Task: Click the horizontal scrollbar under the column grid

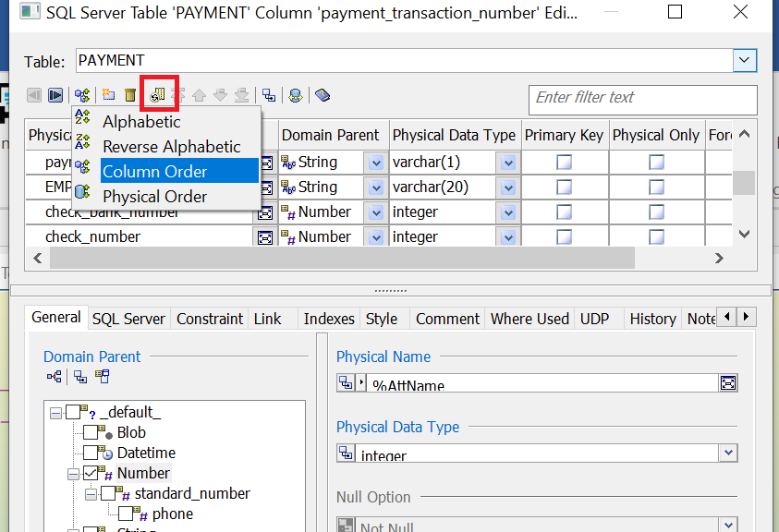Action: [370, 258]
